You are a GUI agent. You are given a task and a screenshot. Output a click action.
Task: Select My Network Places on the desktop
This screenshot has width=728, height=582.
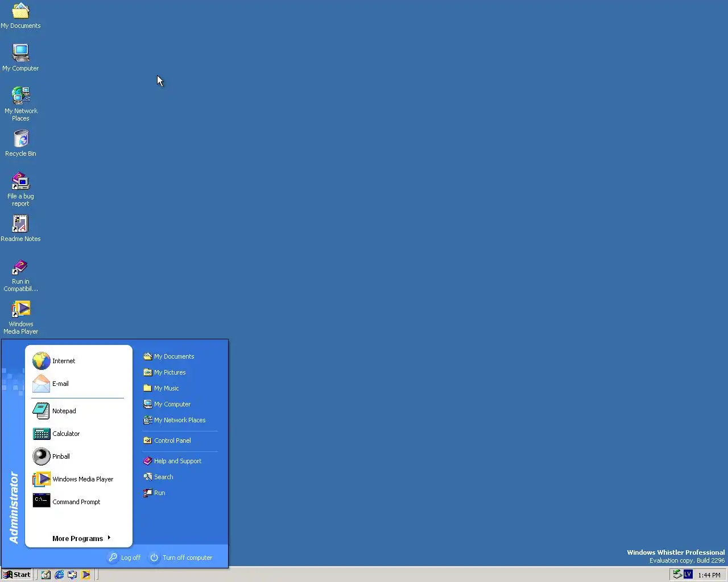coord(20,104)
